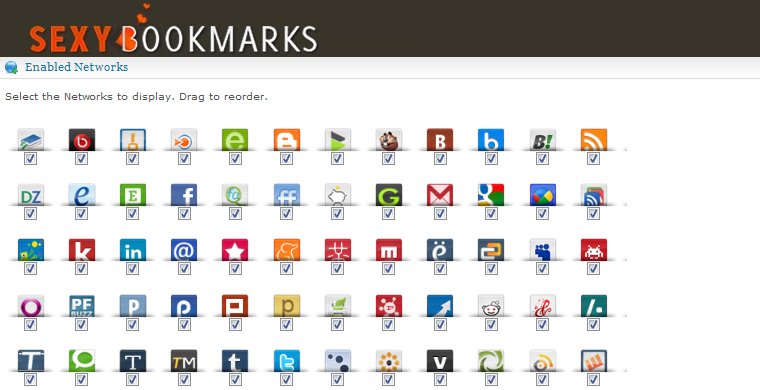760x390 pixels.
Task: Select the green lowercase e icon
Action: tap(235, 140)
